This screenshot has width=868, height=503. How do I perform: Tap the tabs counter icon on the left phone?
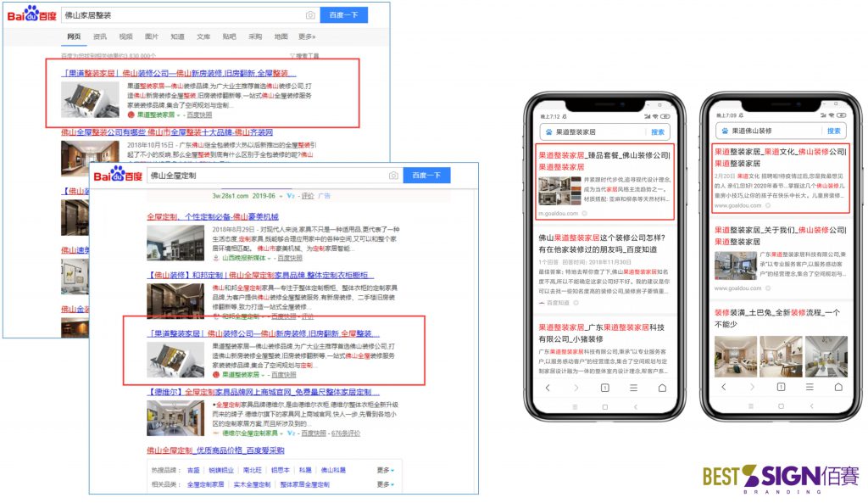605,388
